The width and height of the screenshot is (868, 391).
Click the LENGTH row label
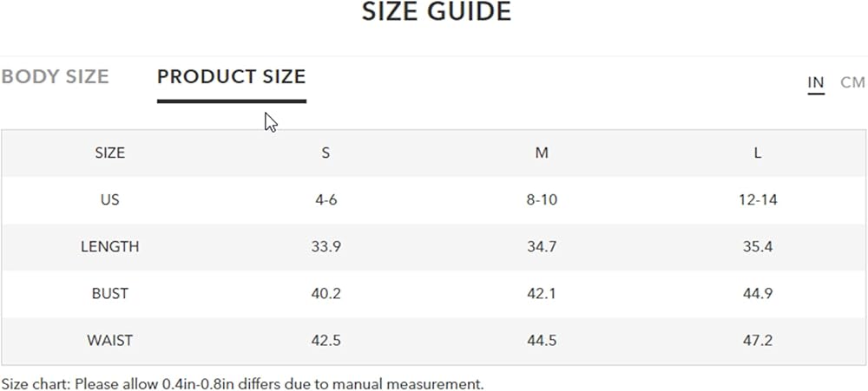(109, 246)
